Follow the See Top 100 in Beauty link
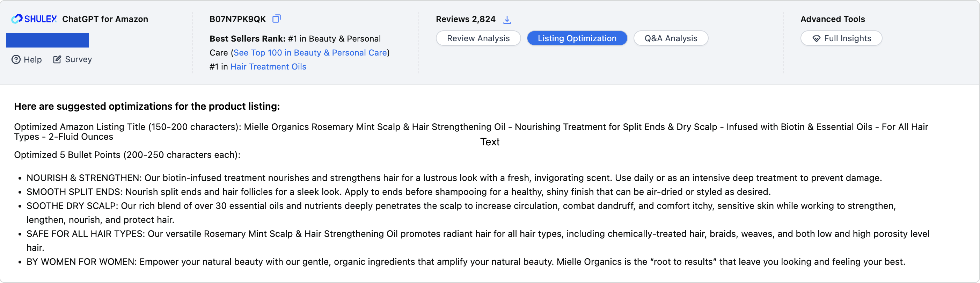 tap(310, 52)
